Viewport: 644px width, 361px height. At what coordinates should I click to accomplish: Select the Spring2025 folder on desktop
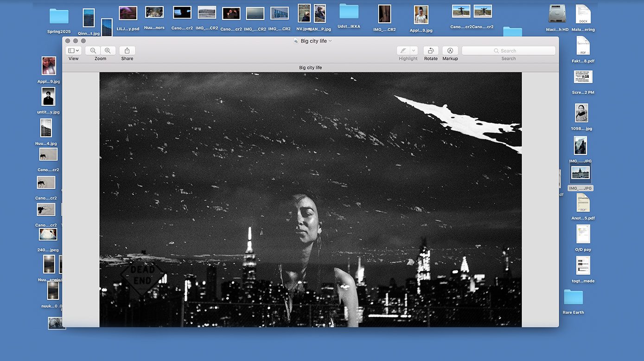[x=59, y=16]
